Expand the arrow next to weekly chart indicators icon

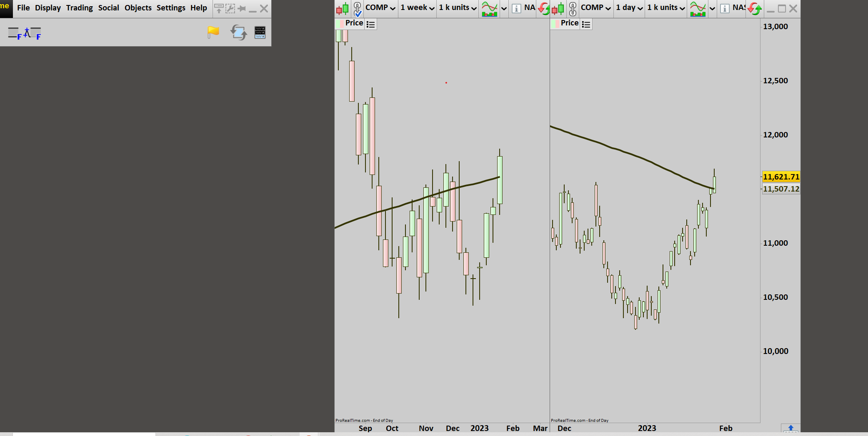click(x=504, y=8)
